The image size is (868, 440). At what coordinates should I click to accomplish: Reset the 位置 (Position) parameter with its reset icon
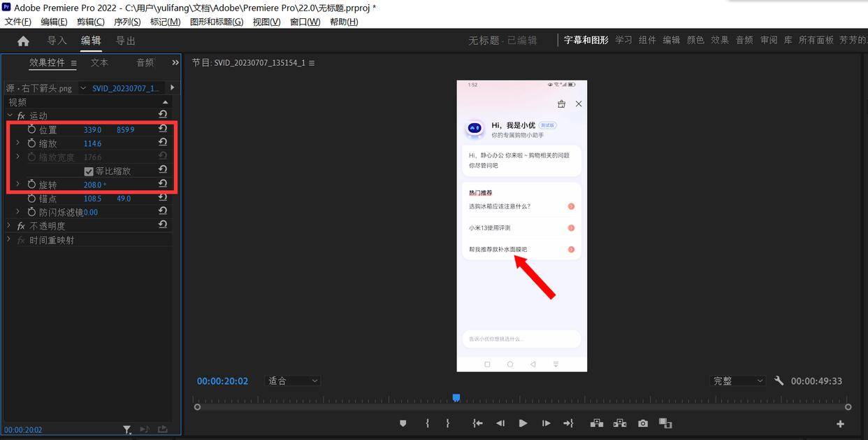tap(163, 129)
